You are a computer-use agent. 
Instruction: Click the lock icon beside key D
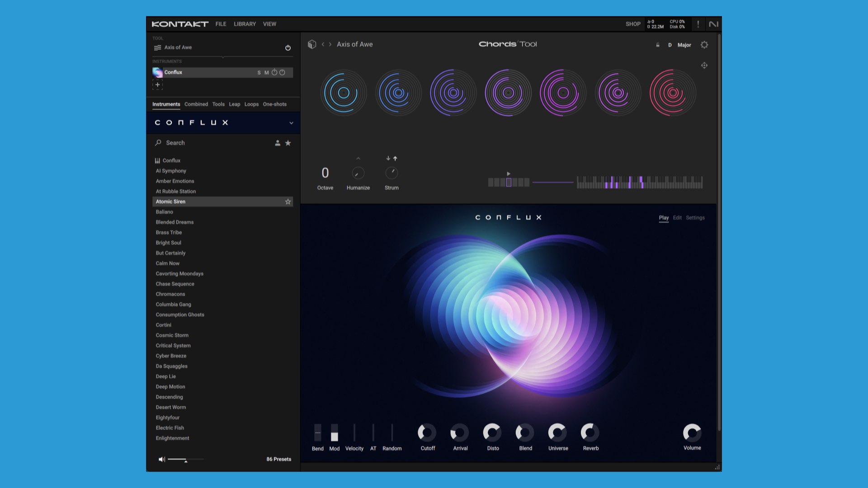658,45
